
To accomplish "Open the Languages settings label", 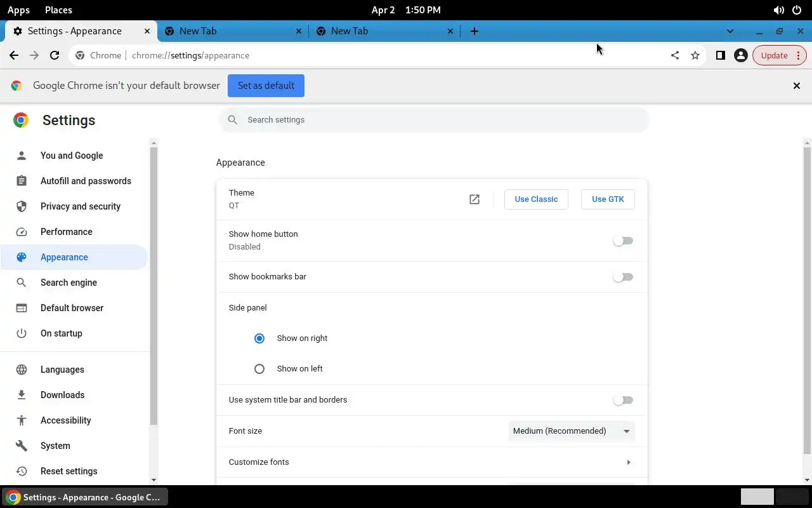I will (x=62, y=370).
